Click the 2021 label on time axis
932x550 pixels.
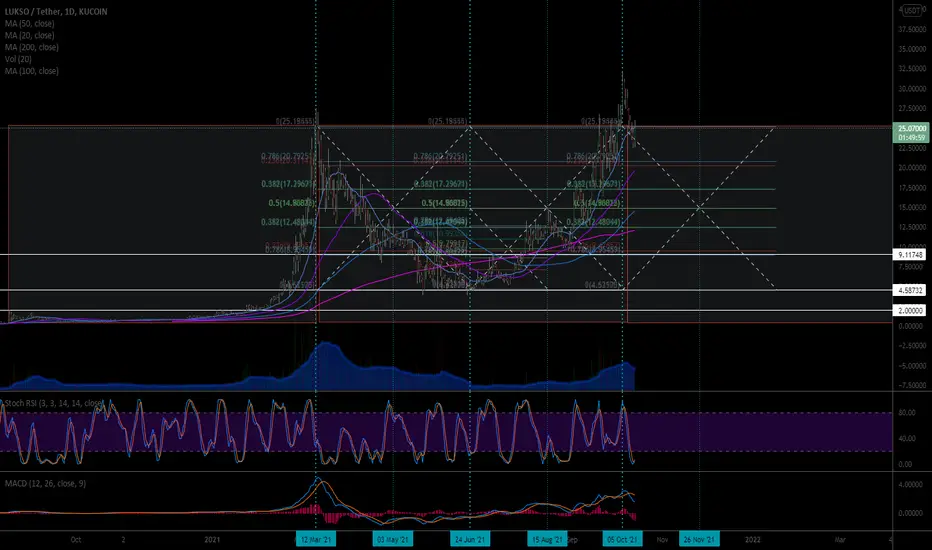click(x=212, y=540)
